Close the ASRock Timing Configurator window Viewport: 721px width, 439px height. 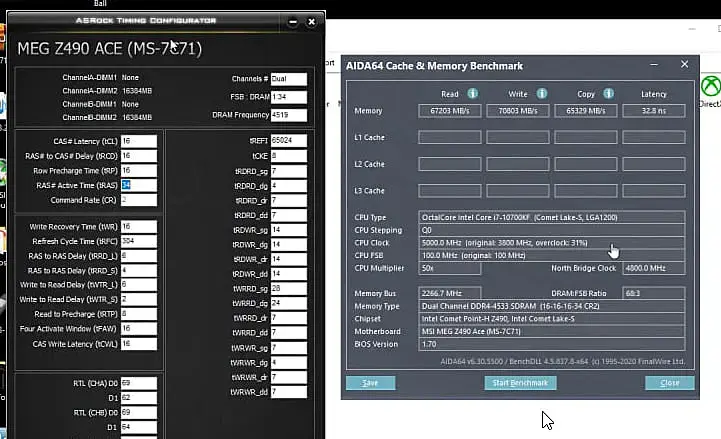[x=311, y=22]
